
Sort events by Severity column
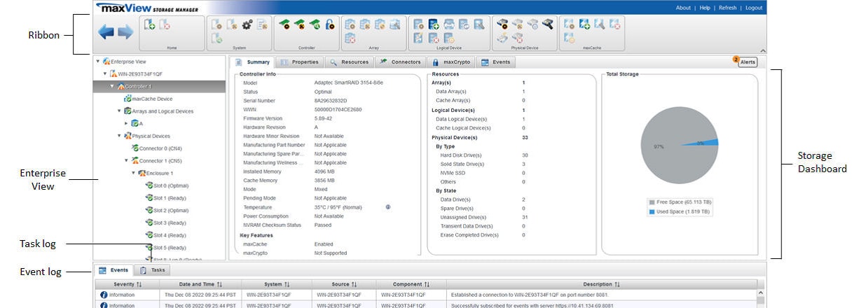128,284
